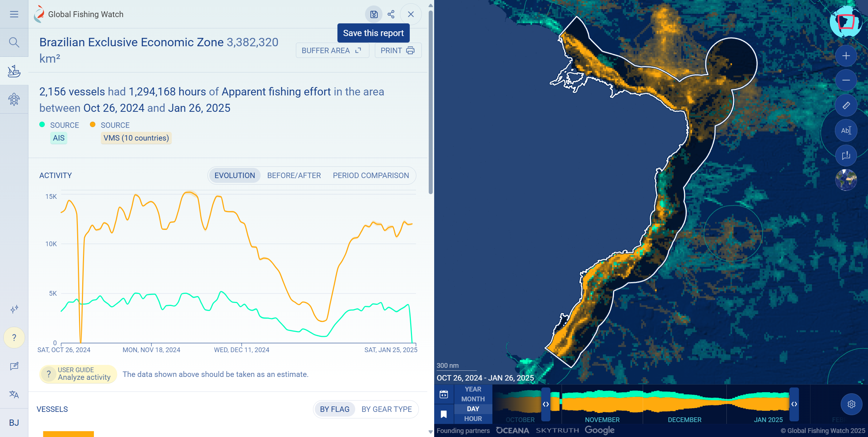Zoom in on the map
Screen dimensions: 868x437
846,56
